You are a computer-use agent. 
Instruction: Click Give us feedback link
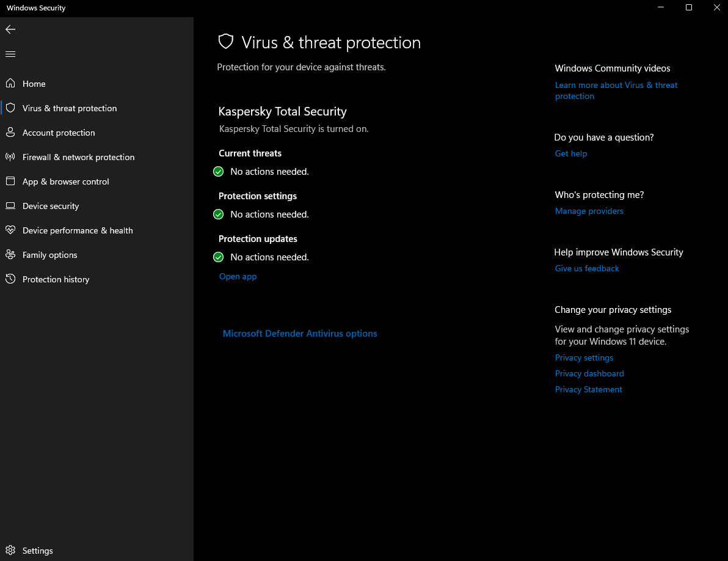587,268
